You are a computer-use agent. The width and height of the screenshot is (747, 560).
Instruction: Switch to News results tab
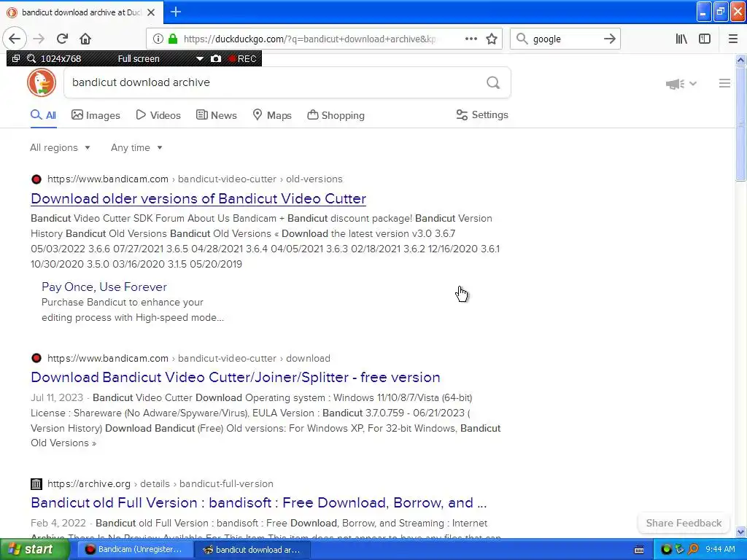point(216,115)
